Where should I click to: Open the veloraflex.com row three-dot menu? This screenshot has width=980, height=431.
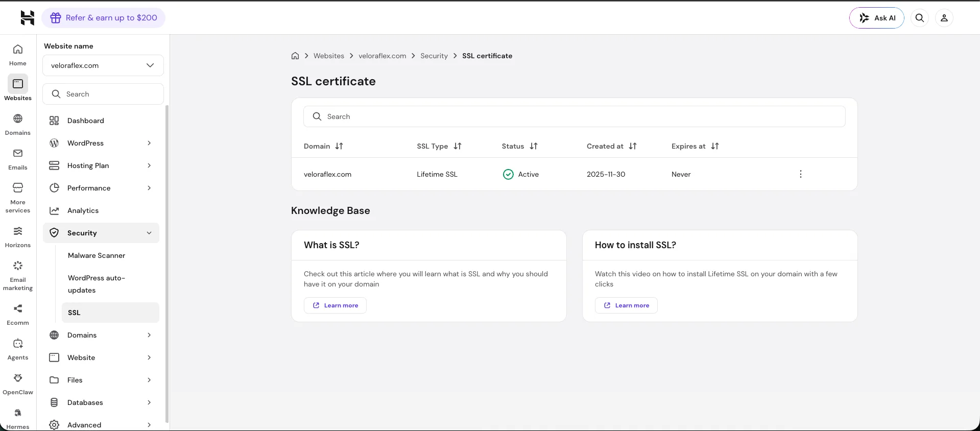click(801, 174)
